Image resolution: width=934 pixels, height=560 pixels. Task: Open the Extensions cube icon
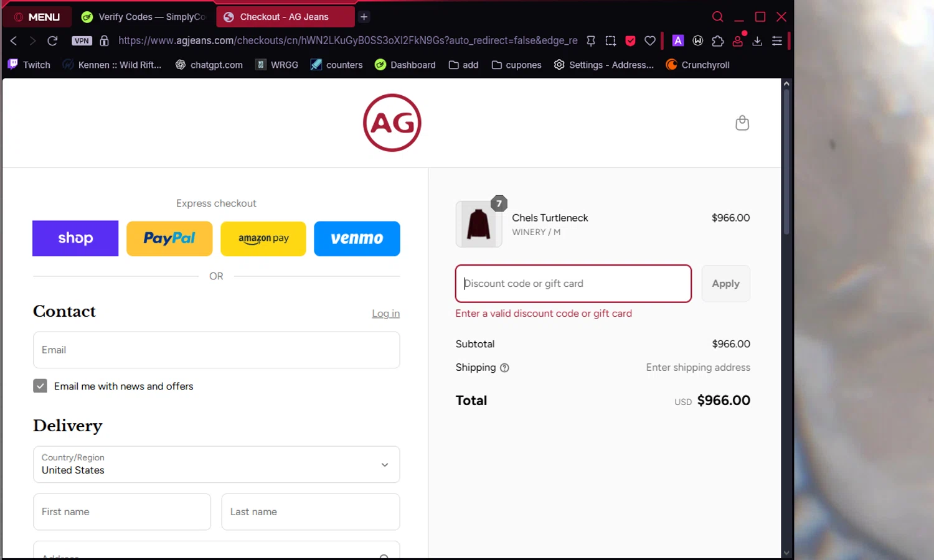tap(718, 40)
